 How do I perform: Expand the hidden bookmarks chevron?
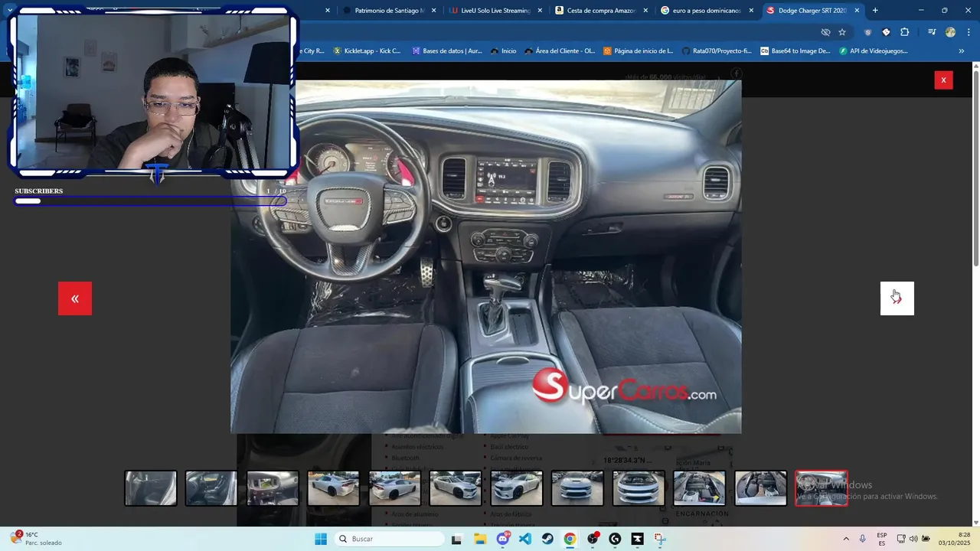pos(962,51)
